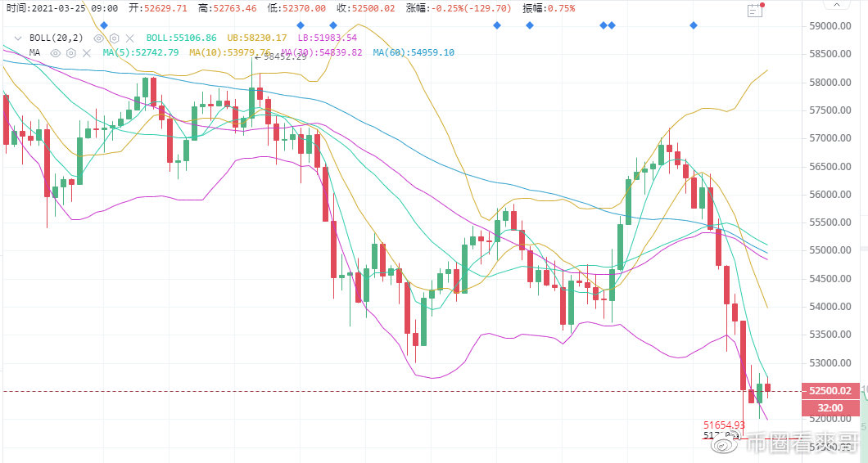Collapse the indicator legend chevron beside BOLL
The height and width of the screenshot is (463, 868).
[x=18, y=38]
